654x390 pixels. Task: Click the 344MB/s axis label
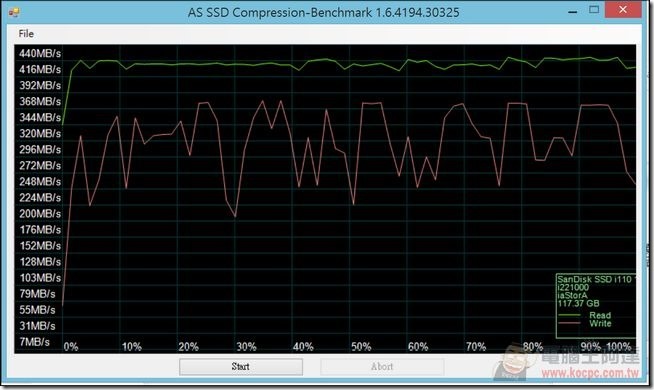pos(40,118)
